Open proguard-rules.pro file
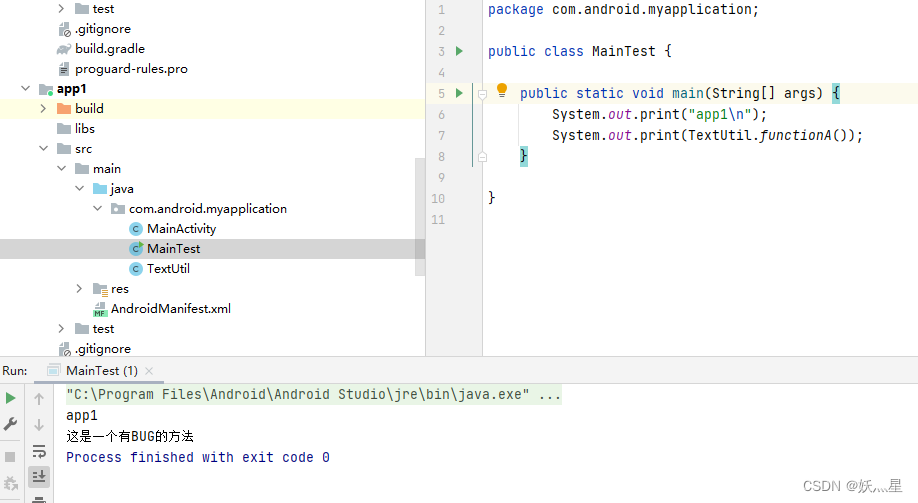Image resolution: width=918 pixels, height=503 pixels. (131, 69)
